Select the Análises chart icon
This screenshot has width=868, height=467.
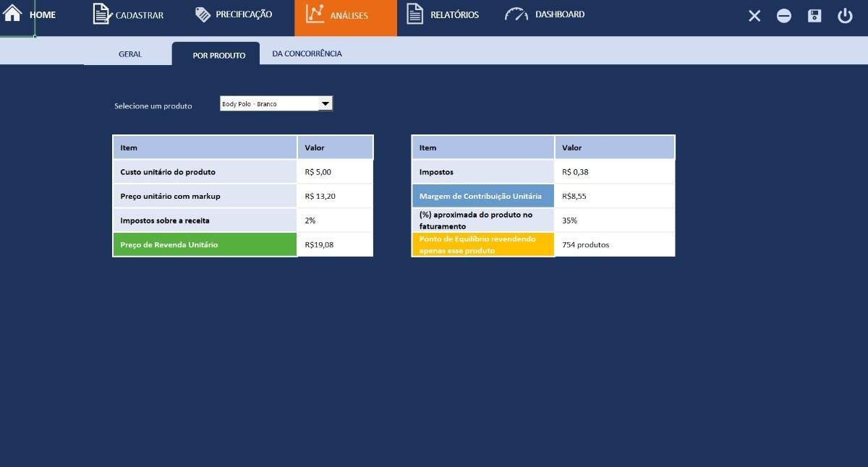pyautogui.click(x=315, y=14)
